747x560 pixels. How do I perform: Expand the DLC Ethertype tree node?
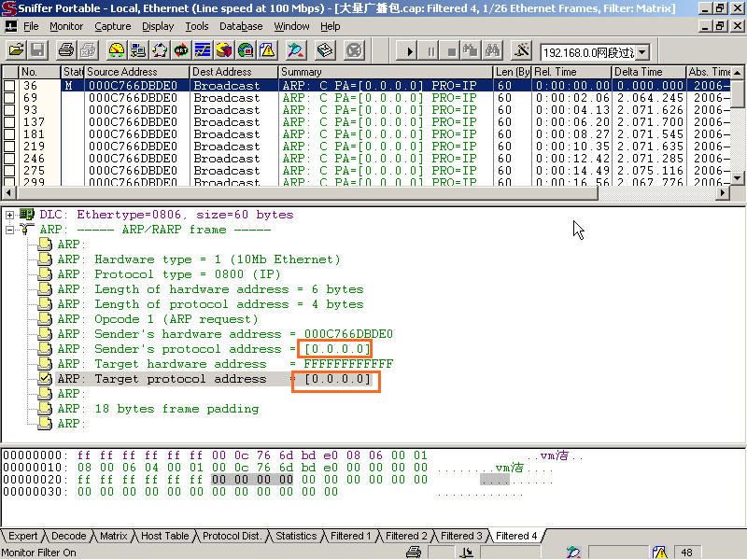pyautogui.click(x=10, y=215)
